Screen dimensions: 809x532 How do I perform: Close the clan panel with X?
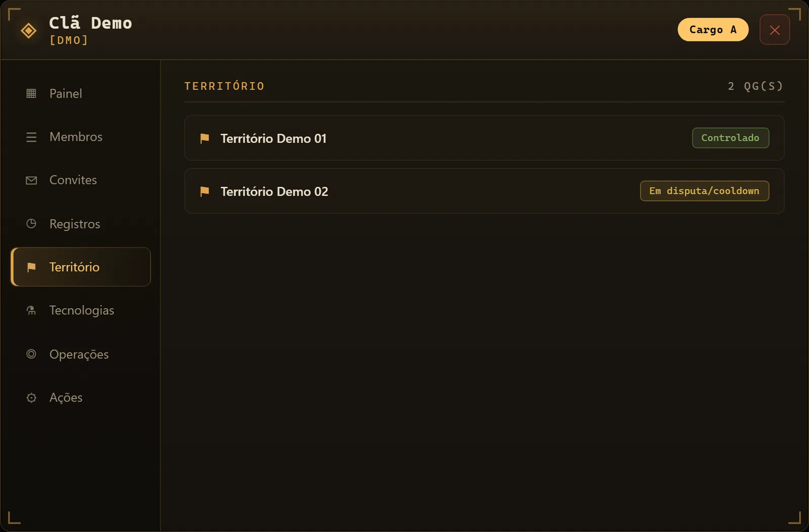click(x=775, y=30)
